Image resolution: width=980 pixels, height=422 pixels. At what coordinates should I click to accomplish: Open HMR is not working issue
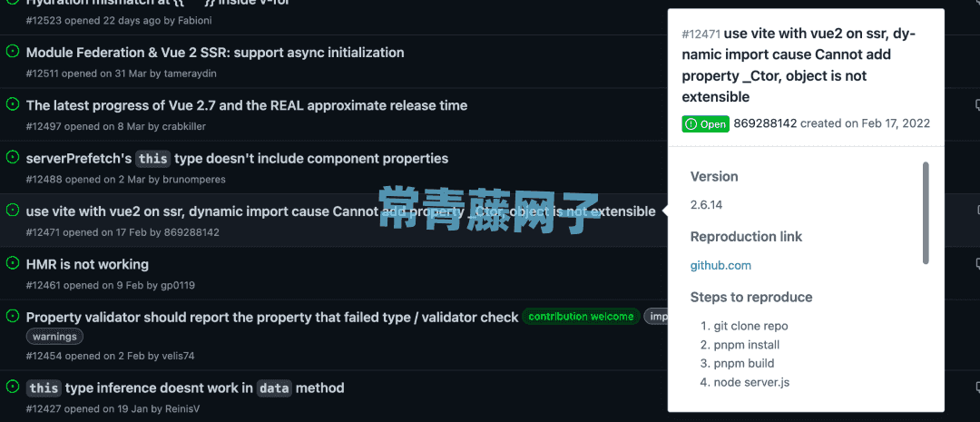pyautogui.click(x=87, y=264)
